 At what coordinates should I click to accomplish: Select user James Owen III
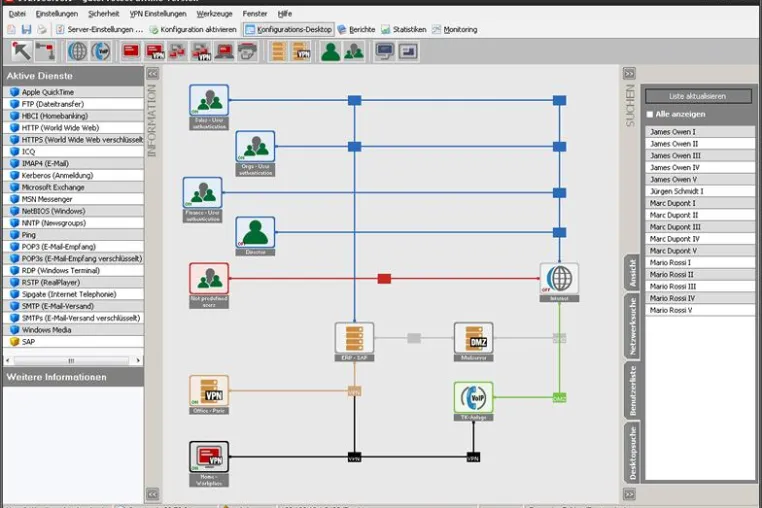click(x=700, y=156)
